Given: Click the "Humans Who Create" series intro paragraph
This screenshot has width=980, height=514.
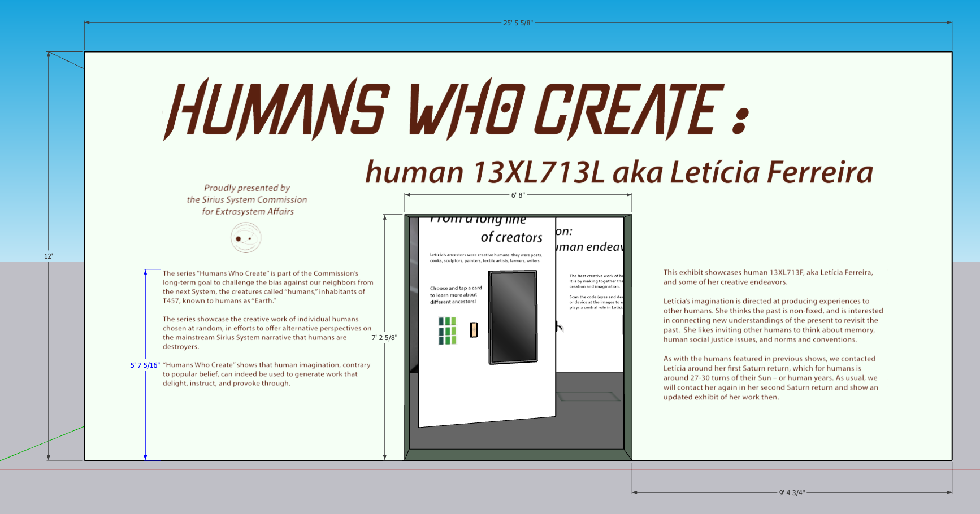Looking at the screenshot, I should tap(268, 287).
